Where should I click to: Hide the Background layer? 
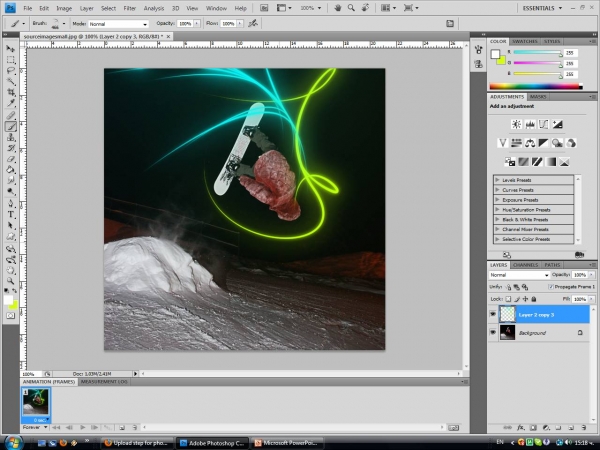(493, 333)
